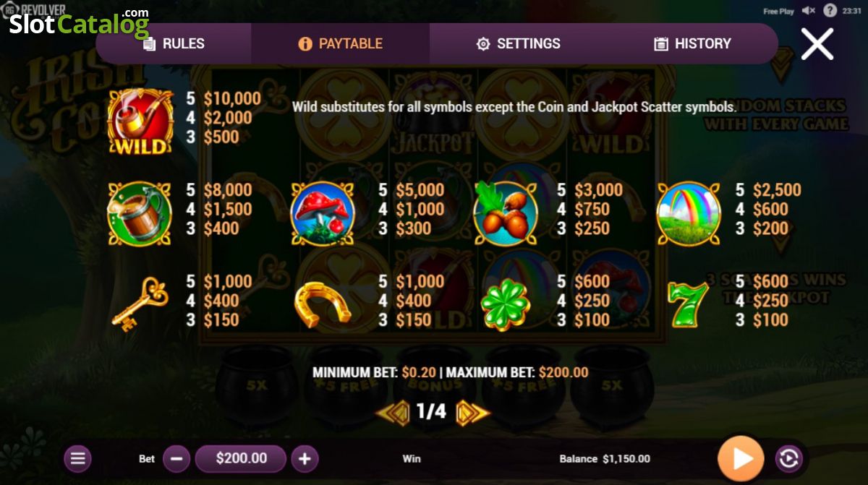
Task: Open the help question mark icon
Action: pos(830,11)
